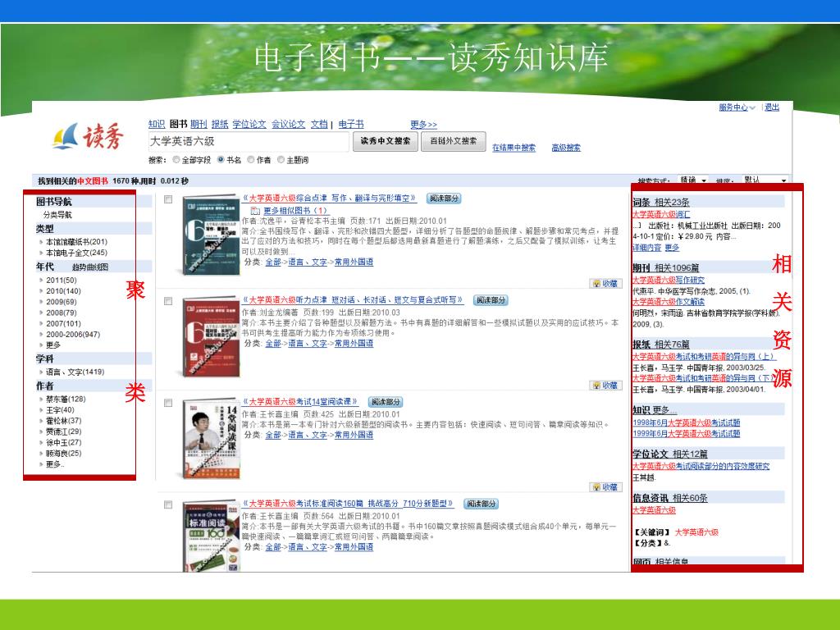The height and width of the screenshot is (630, 840).
Task: Open journal article 大学英语六级作文解读
Action: point(669,302)
